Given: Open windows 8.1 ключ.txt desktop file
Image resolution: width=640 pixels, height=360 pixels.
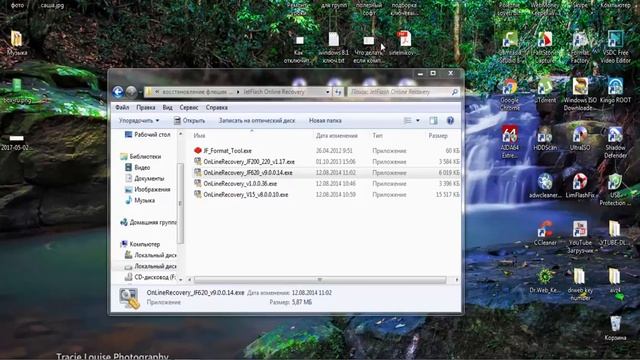Looking at the screenshot, I should [x=333, y=47].
